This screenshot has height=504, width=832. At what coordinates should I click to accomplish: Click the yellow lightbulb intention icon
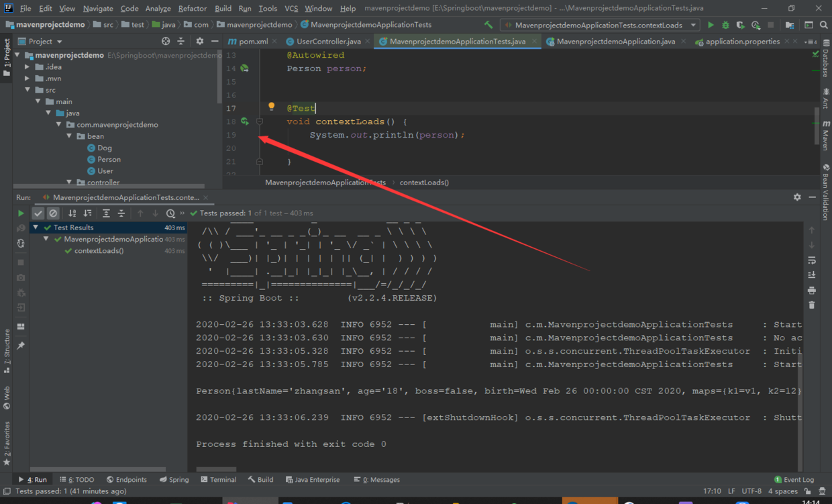point(271,107)
